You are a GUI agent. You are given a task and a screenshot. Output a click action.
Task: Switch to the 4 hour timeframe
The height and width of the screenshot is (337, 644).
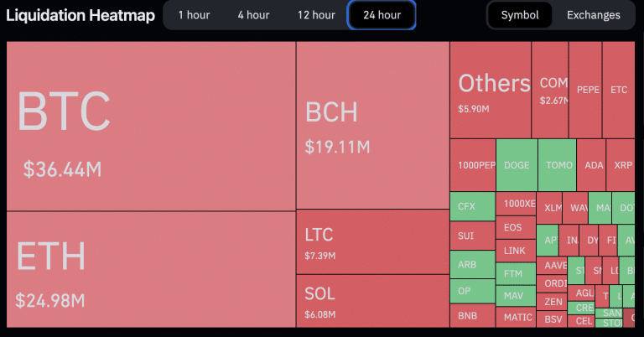[x=252, y=15]
